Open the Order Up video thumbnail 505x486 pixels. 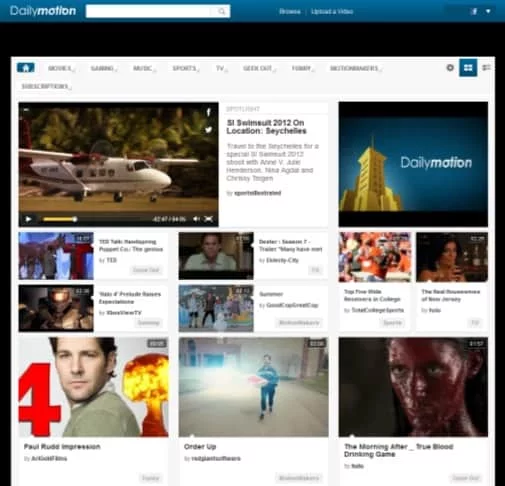(253, 387)
